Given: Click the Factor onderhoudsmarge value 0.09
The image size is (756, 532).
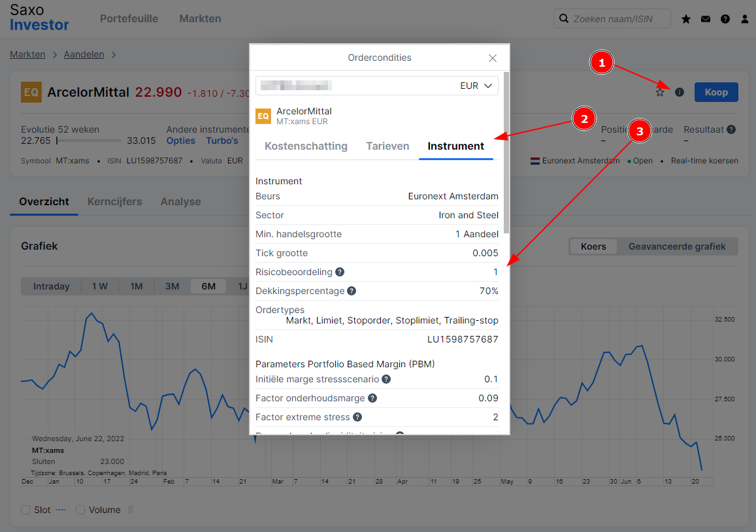Looking at the screenshot, I should coord(488,398).
